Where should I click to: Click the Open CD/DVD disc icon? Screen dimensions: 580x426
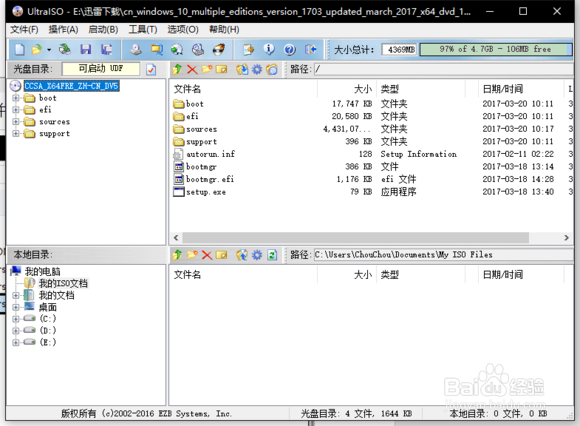[65, 49]
